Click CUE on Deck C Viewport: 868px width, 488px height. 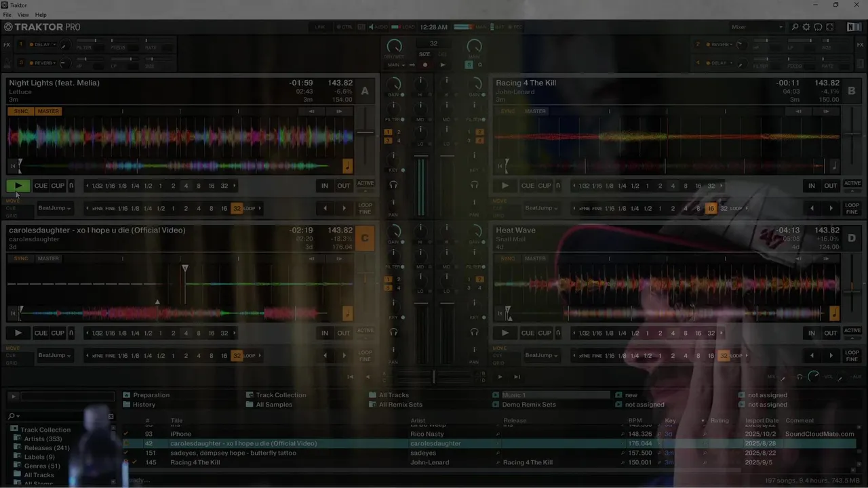(41, 333)
